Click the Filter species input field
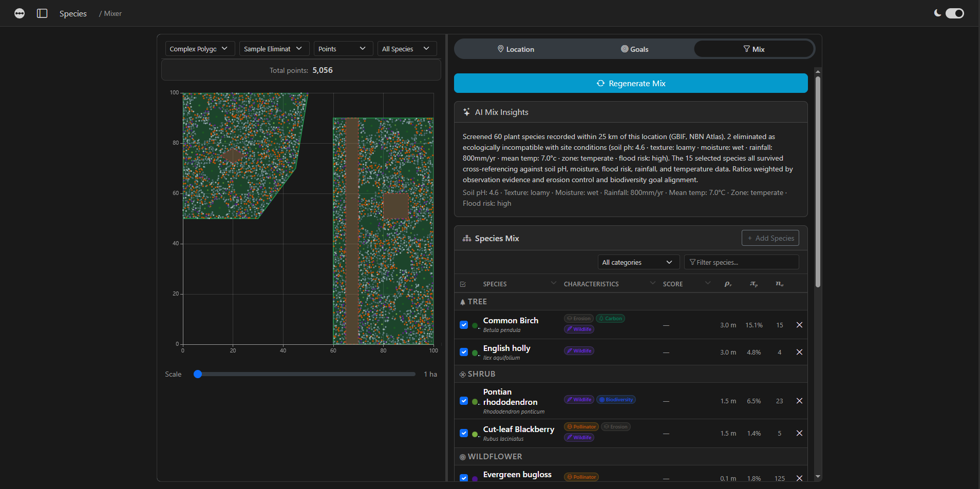The image size is (980, 489). pos(741,262)
